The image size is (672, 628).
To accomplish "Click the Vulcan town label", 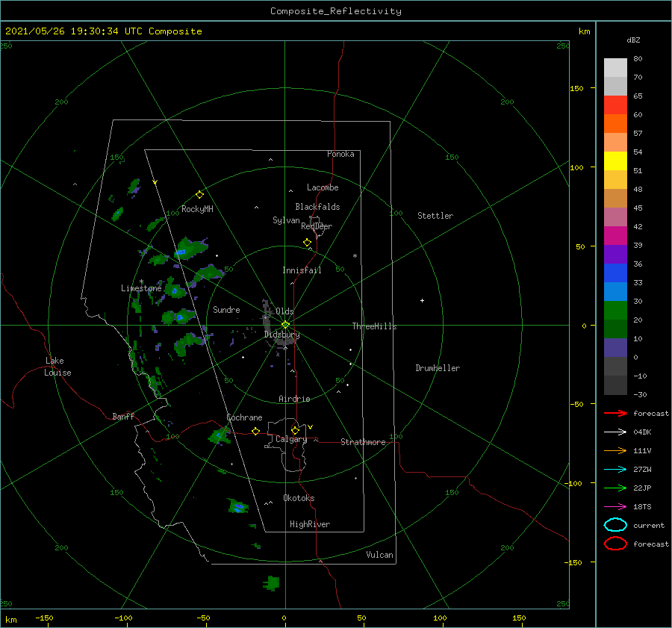I will (x=380, y=555).
